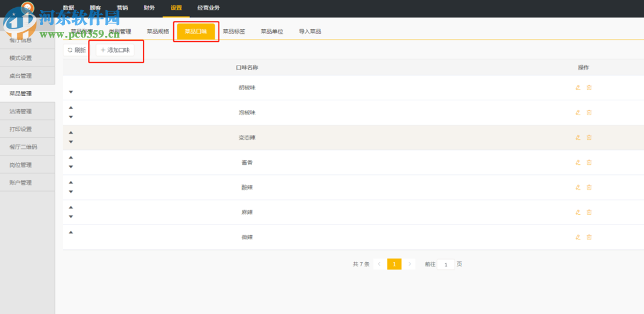Image resolution: width=644 pixels, height=314 pixels.
Task: Move 变态辣 up with the arrow
Action: [x=70, y=133]
